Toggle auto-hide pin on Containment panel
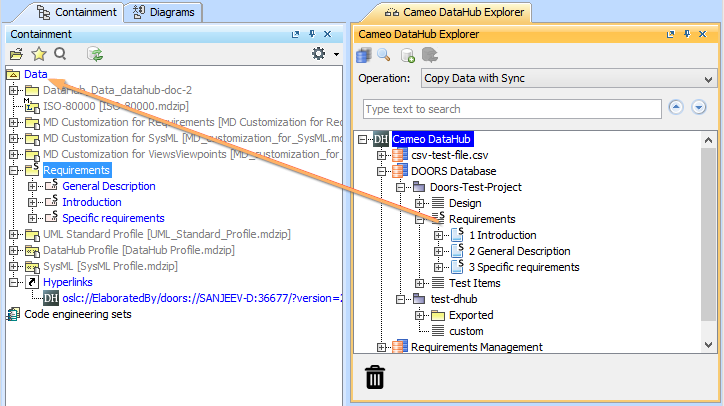 click(x=312, y=35)
